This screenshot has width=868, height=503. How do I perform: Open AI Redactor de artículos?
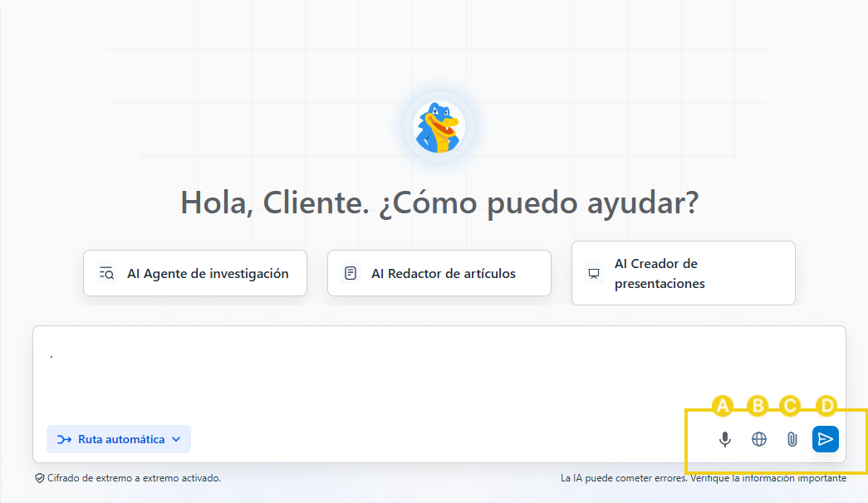[x=439, y=273]
